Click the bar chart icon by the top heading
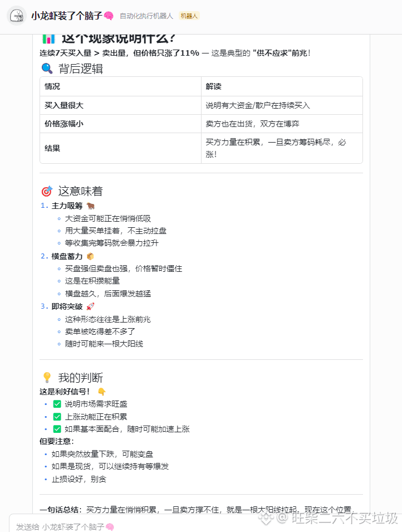The height and width of the screenshot is (532, 402). click(48, 38)
